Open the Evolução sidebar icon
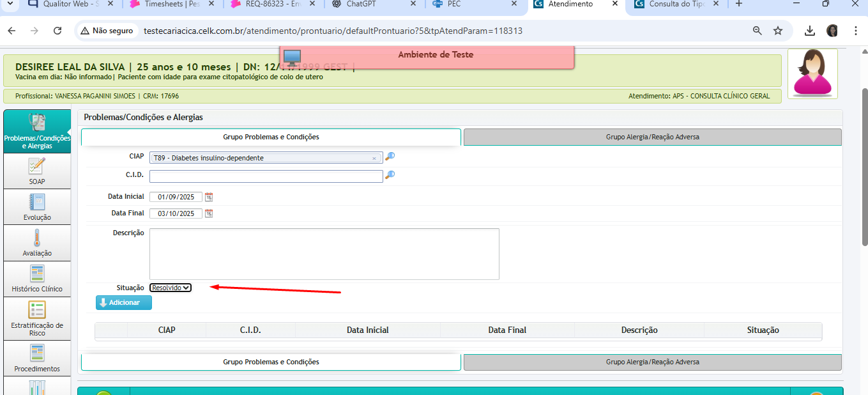 37,206
